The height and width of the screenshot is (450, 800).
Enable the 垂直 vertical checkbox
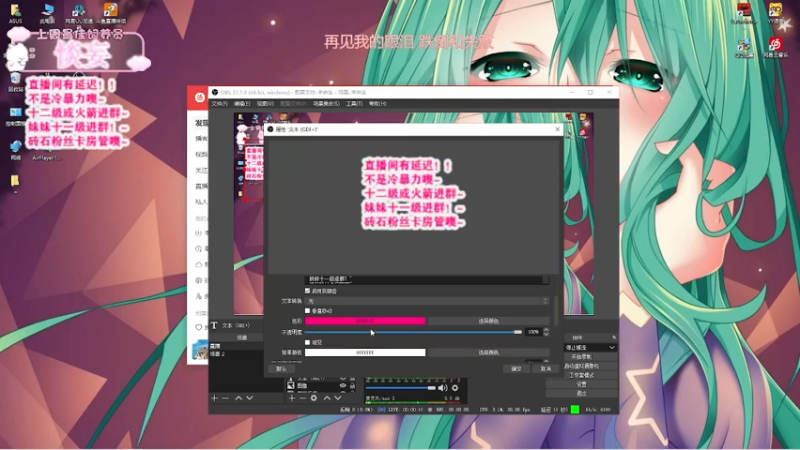pos(308,311)
